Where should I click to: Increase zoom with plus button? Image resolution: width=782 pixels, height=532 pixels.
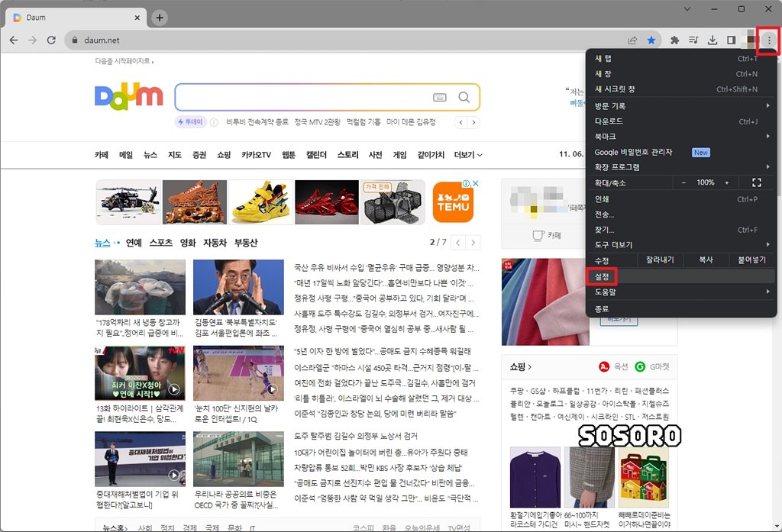(x=727, y=182)
